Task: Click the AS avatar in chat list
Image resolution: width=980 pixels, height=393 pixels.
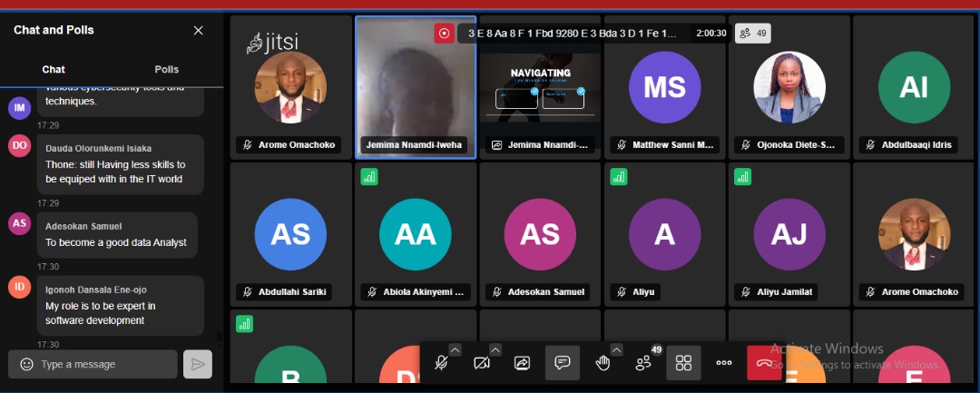Action: (19, 223)
